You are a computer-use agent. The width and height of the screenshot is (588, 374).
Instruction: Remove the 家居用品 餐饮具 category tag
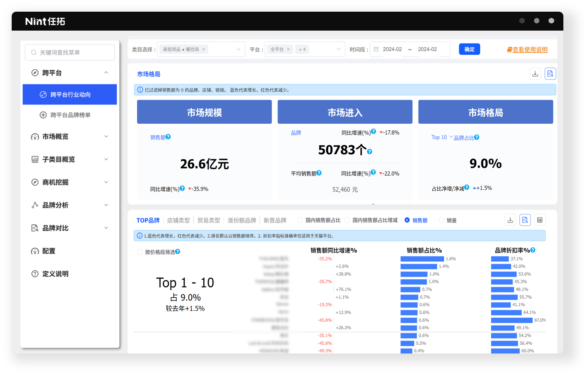(204, 49)
